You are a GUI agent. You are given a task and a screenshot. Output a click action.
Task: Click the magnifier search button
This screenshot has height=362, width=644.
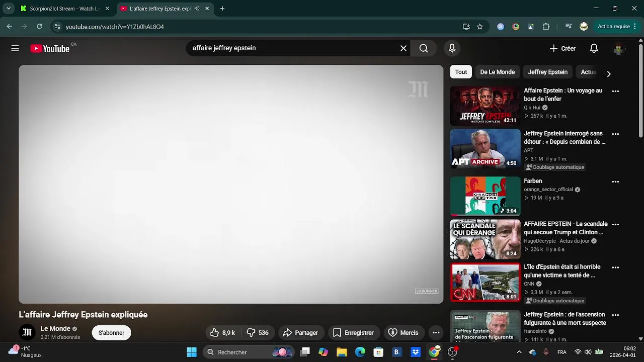(424, 48)
